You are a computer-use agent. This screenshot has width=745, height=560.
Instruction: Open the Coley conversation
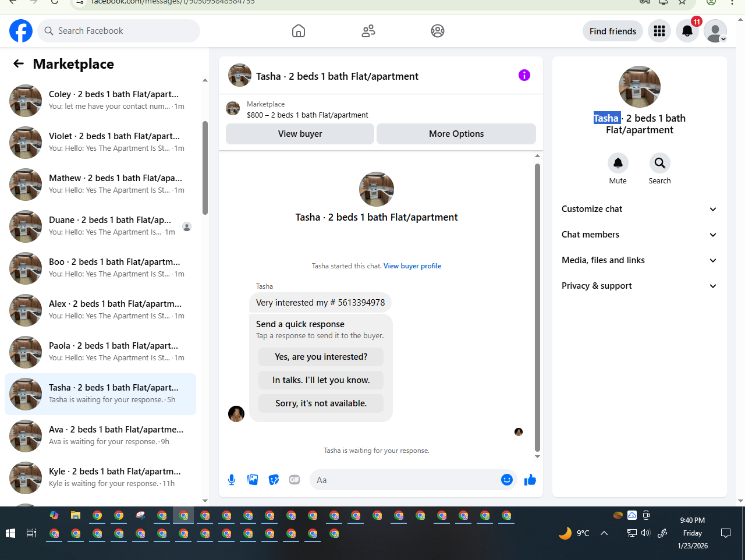(x=100, y=101)
